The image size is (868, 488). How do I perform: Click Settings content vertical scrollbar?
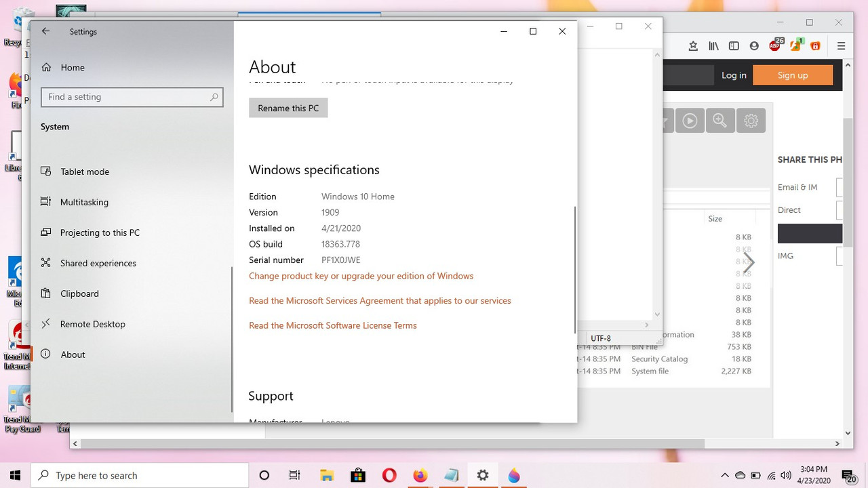click(x=575, y=269)
